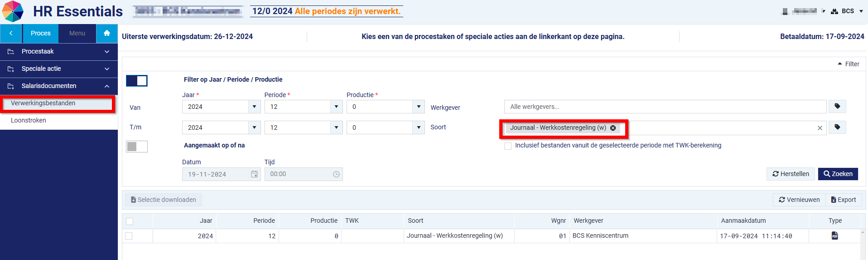Image resolution: width=868 pixels, height=260 pixels.
Task: Toggle the Aangemaakt op of na switch
Action: pos(137,147)
